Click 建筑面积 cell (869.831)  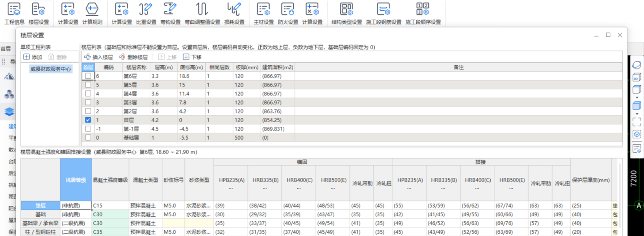[x=277, y=129]
